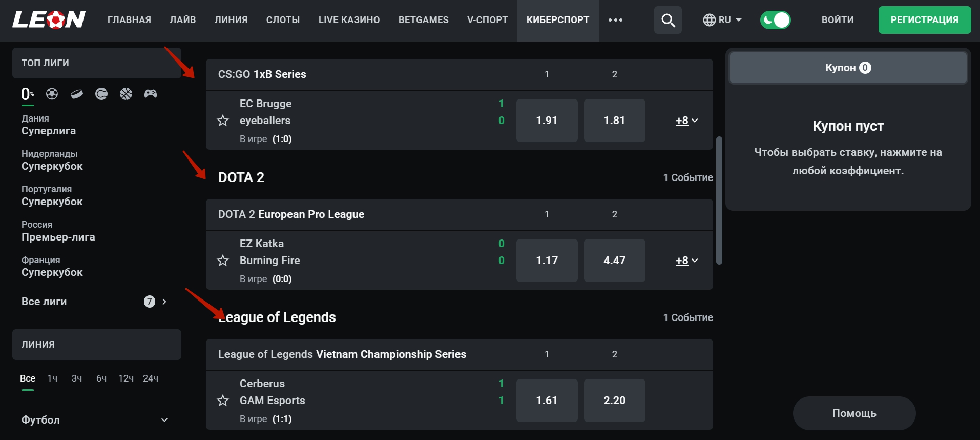The height and width of the screenshot is (440, 980).
Task: Select odds 1.91 for EC Brugge
Action: point(547,121)
